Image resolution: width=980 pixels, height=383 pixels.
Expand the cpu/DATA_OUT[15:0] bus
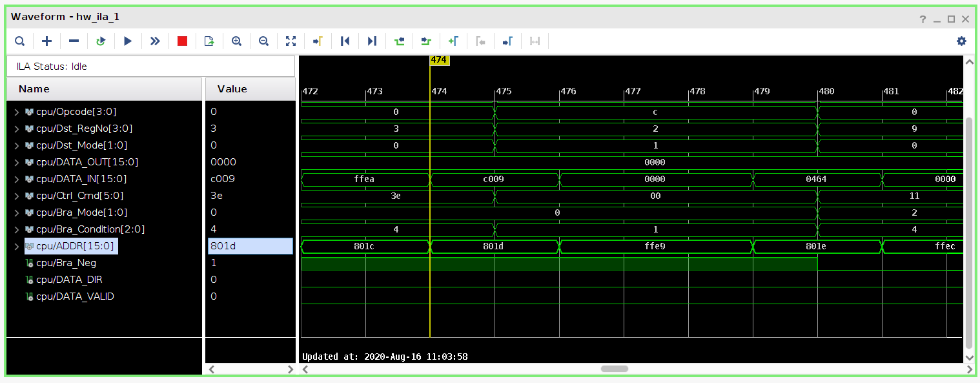[x=17, y=162]
